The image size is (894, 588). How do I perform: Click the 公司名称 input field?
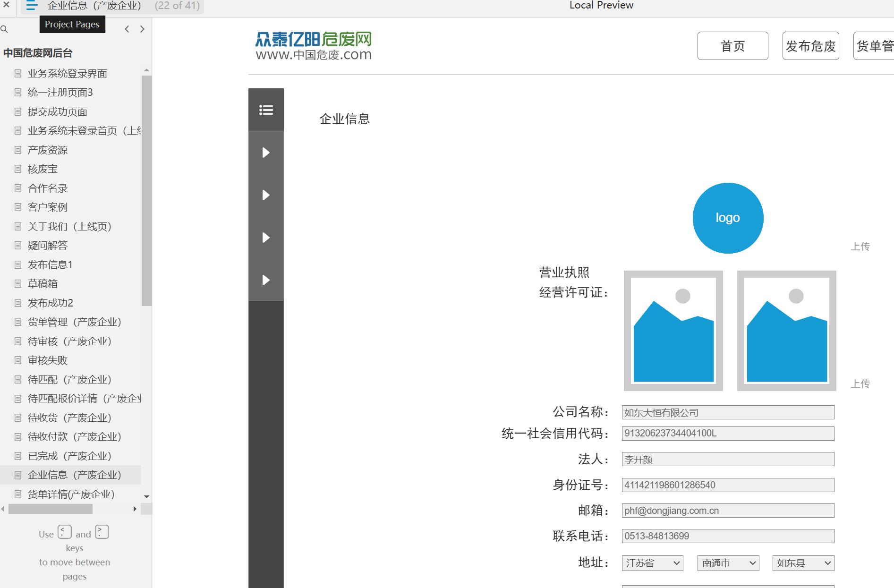(x=728, y=412)
